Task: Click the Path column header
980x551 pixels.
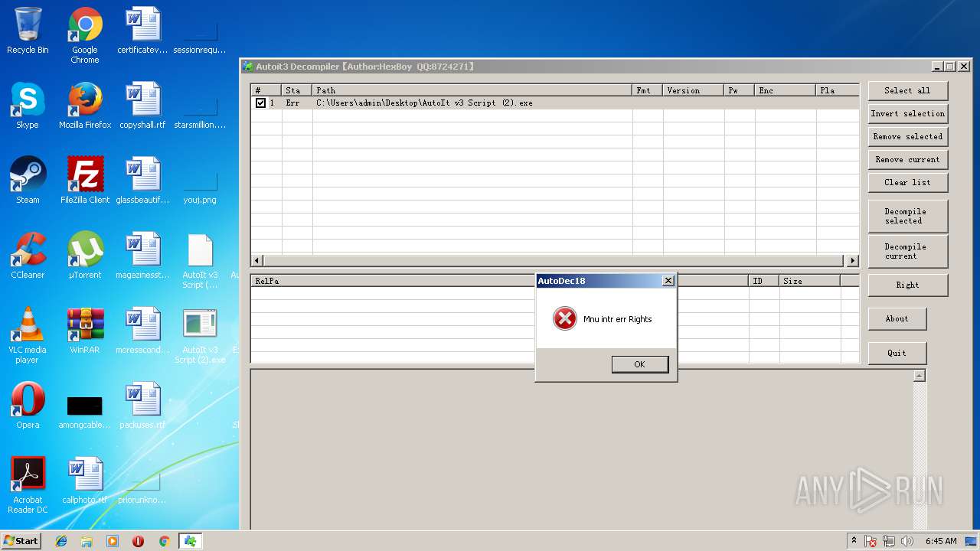Action: coord(472,90)
